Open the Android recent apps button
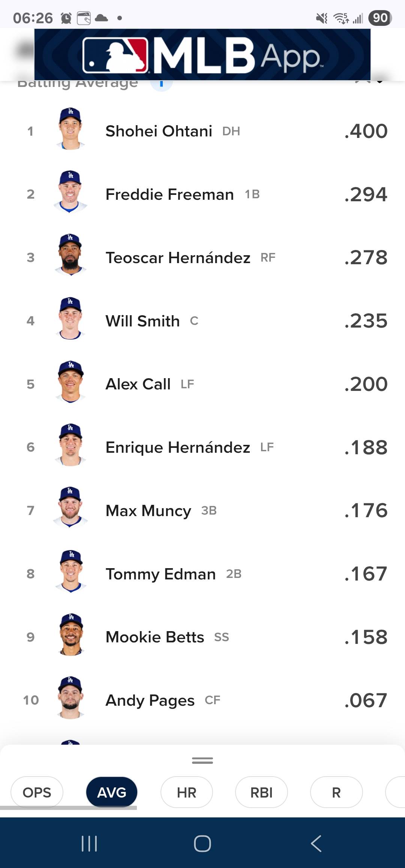This screenshot has height=868, width=405. (89, 844)
